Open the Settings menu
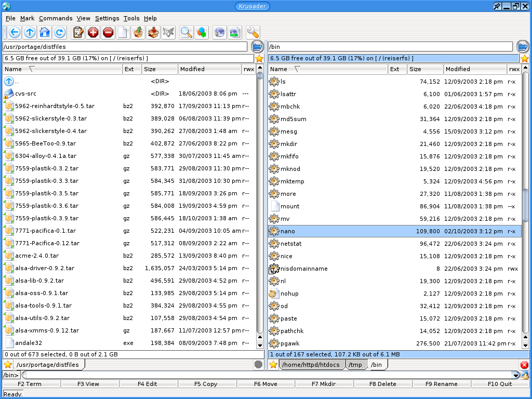The height and width of the screenshot is (399, 532). [107, 18]
